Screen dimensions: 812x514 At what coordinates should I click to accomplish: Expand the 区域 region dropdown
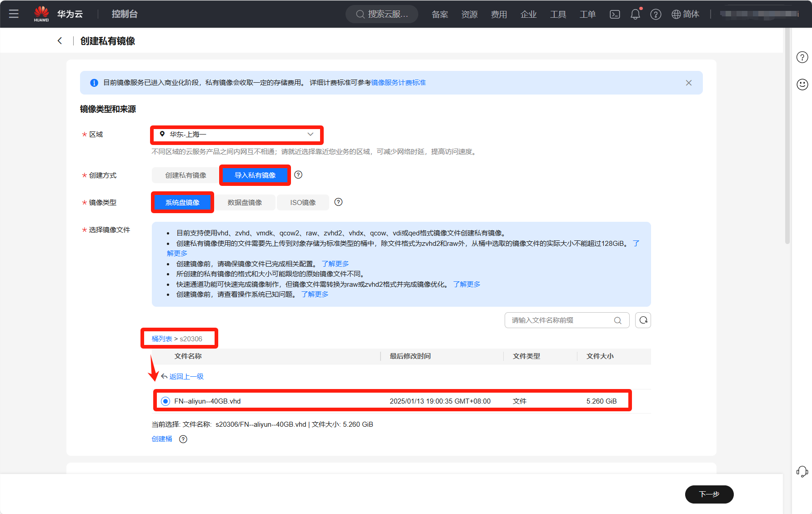click(236, 135)
